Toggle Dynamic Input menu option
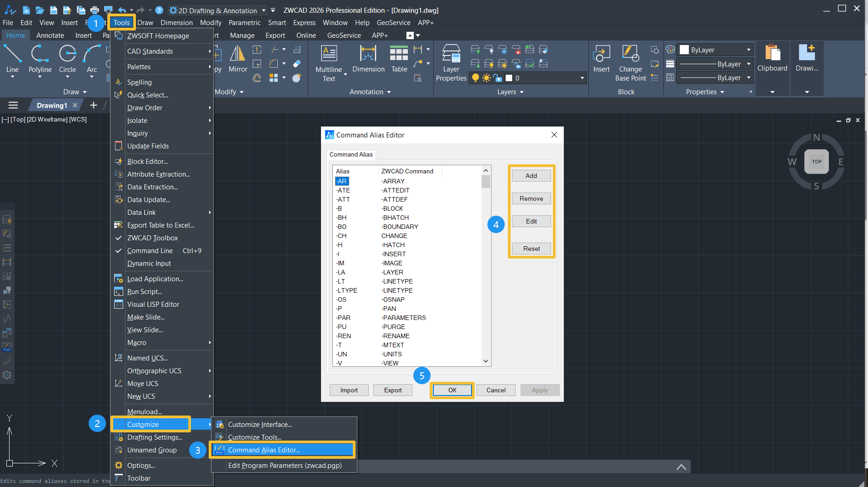This screenshot has height=487, width=868. [149, 264]
